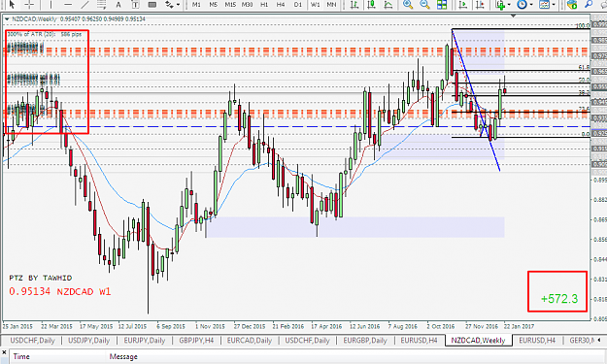
Task: Open the search magnifier
Action: [x=589, y=4]
